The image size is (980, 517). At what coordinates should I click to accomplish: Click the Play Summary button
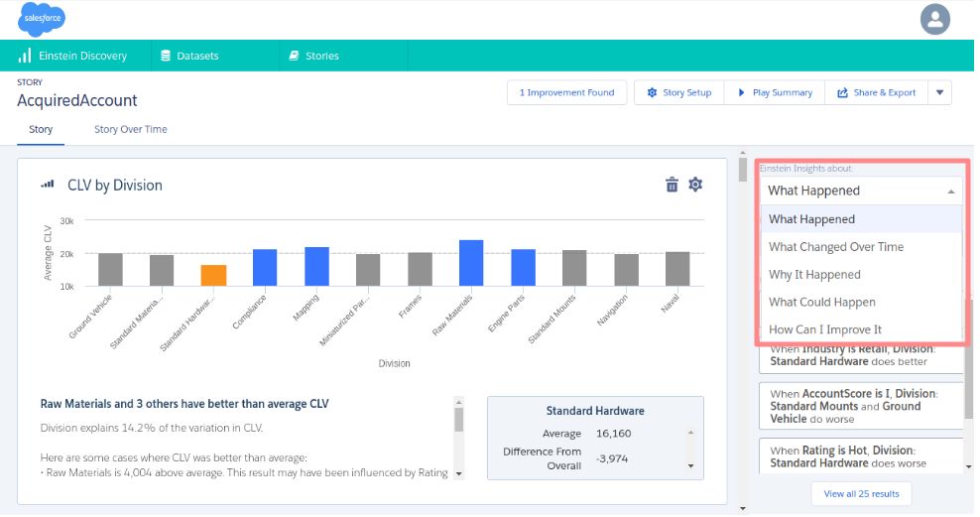click(775, 92)
